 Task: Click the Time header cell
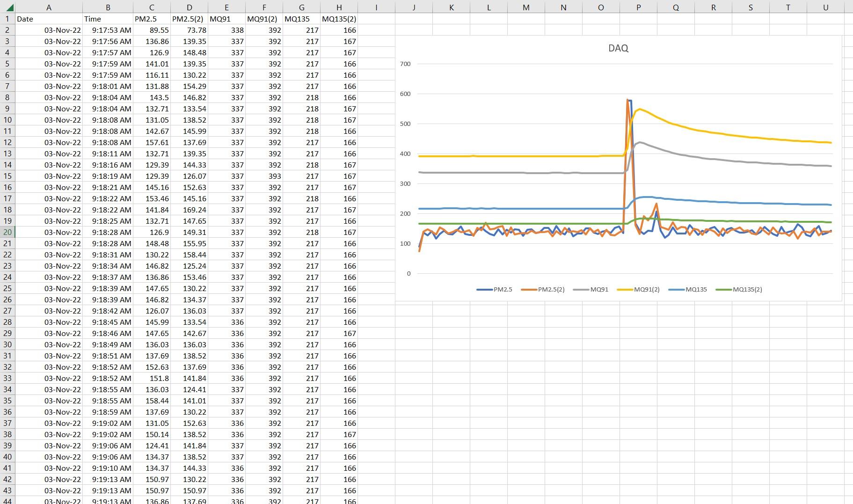tap(108, 19)
